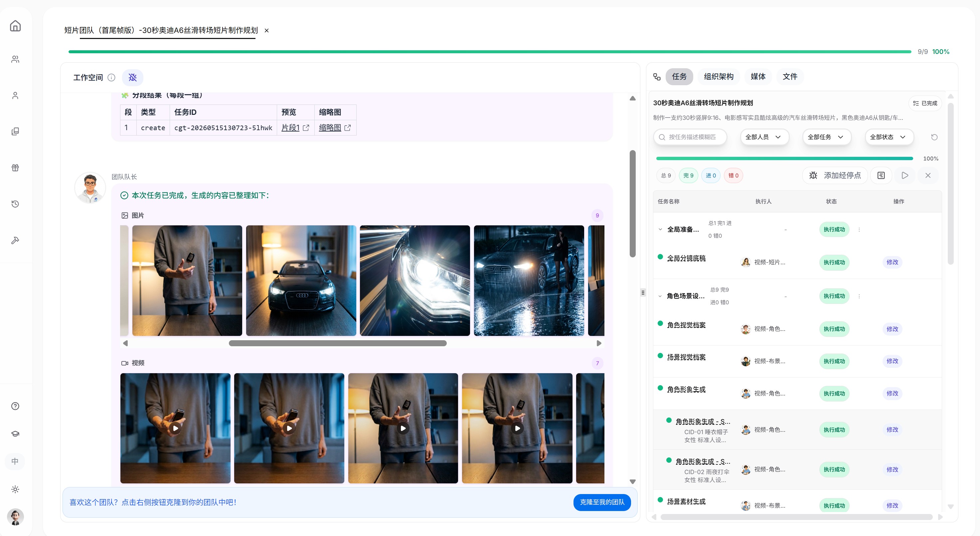This screenshot has width=980, height=536.
Task: Open the 全部人员 dropdown
Action: pos(764,137)
